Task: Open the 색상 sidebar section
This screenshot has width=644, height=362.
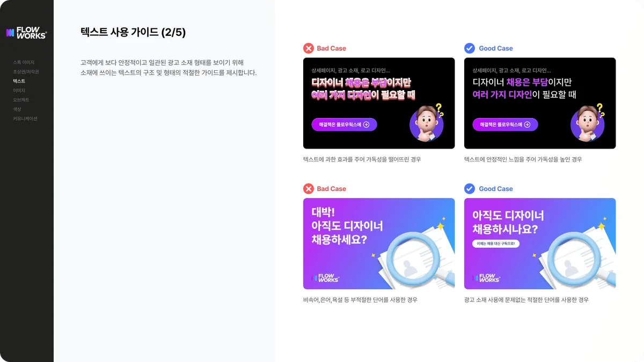Action: click(x=17, y=109)
